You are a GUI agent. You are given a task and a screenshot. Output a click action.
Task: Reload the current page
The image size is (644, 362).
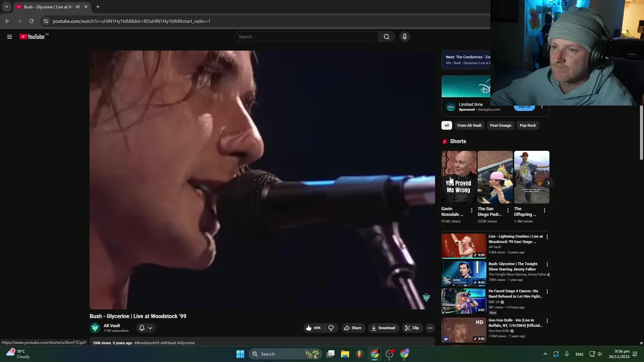click(31, 21)
